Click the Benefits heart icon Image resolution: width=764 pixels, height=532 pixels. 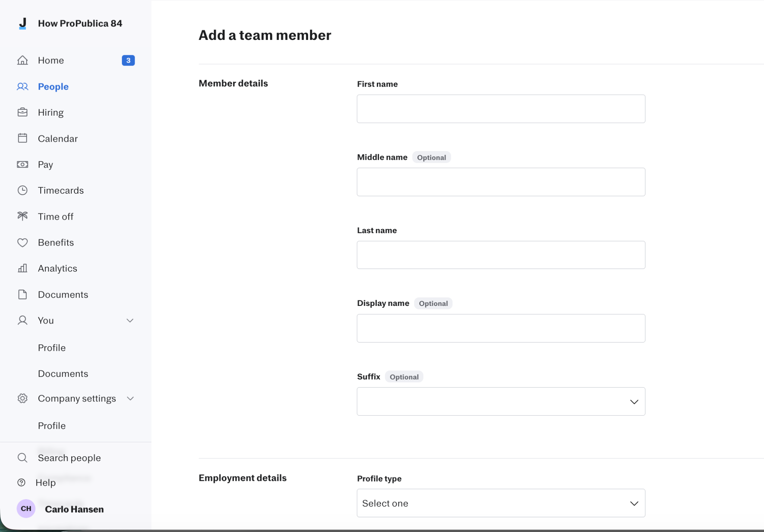22,242
